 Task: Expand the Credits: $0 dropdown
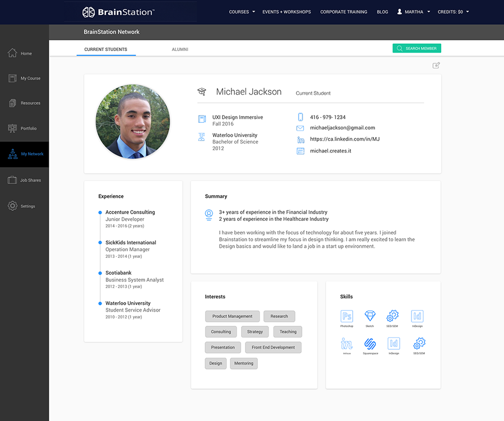(x=453, y=12)
